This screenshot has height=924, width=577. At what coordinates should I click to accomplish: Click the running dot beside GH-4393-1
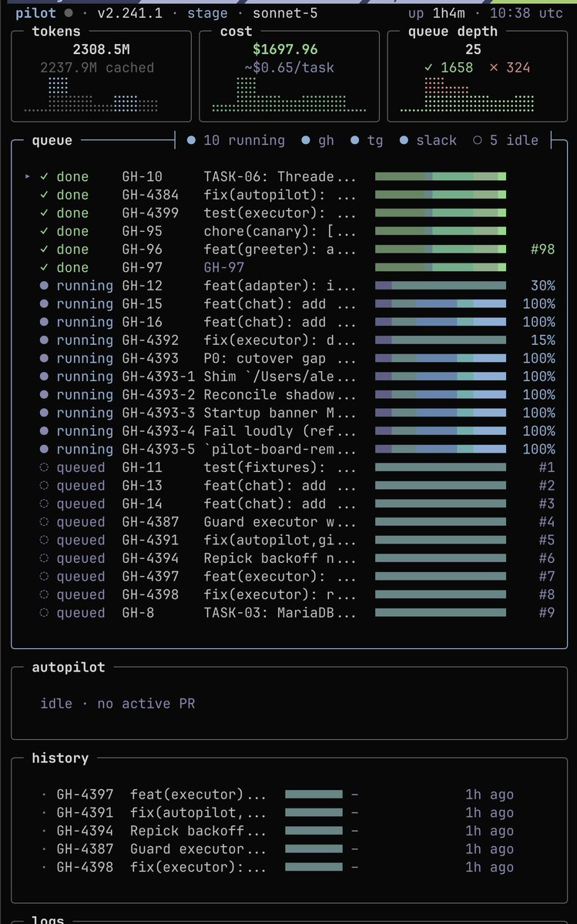45,377
